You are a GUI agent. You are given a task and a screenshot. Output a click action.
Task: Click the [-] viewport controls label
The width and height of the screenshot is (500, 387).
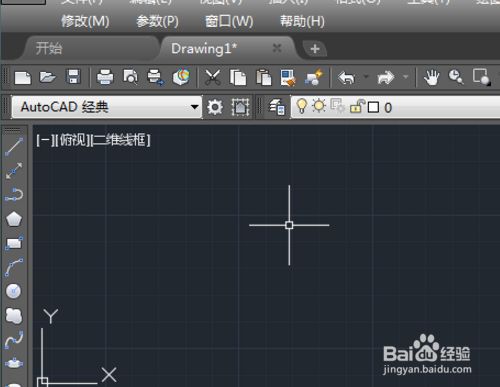coord(44,140)
